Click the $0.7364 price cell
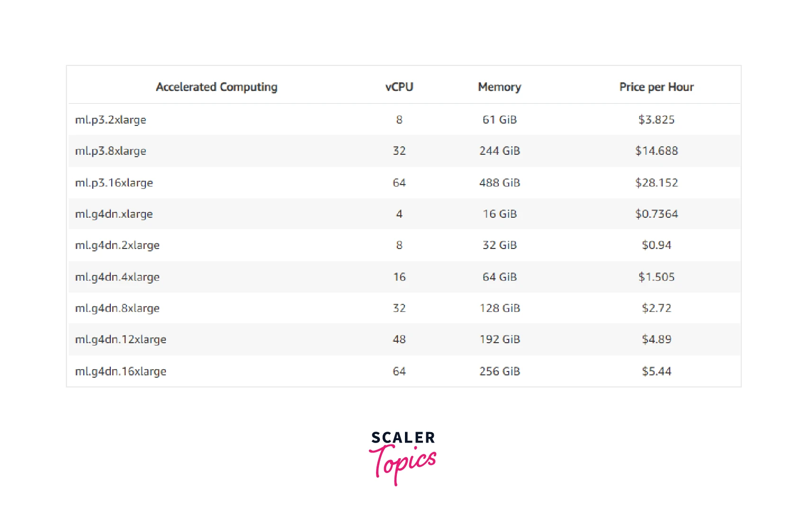 656,214
